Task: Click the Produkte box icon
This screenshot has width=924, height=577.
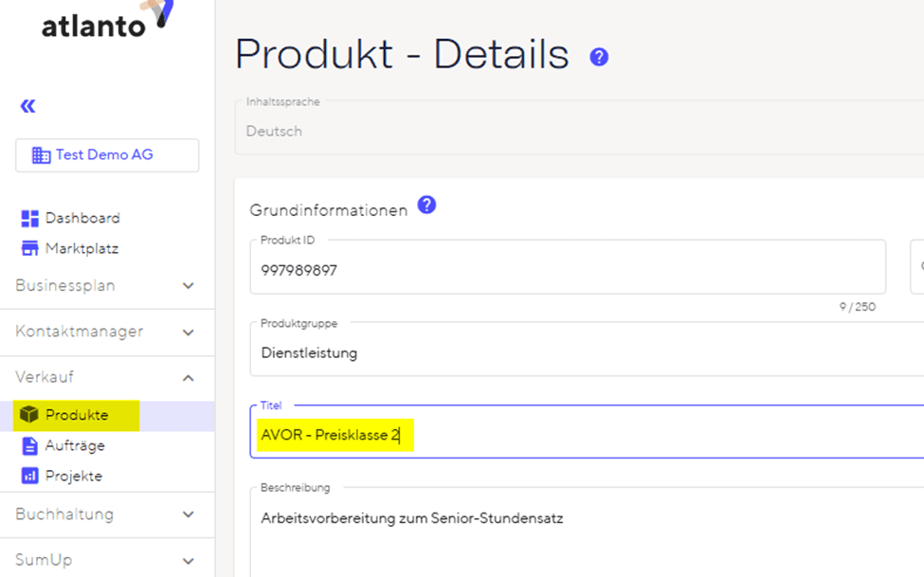Action: click(x=28, y=414)
